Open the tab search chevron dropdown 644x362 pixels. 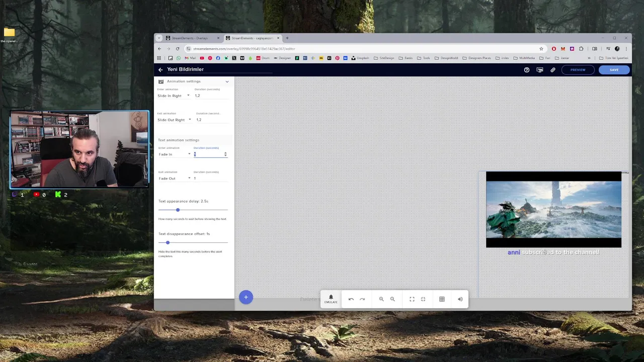(x=159, y=38)
